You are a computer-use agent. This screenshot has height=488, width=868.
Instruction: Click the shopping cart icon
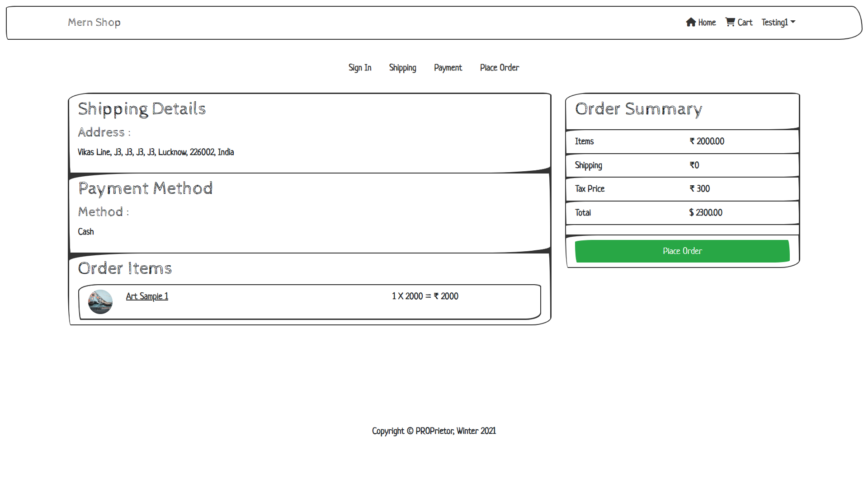click(x=730, y=22)
